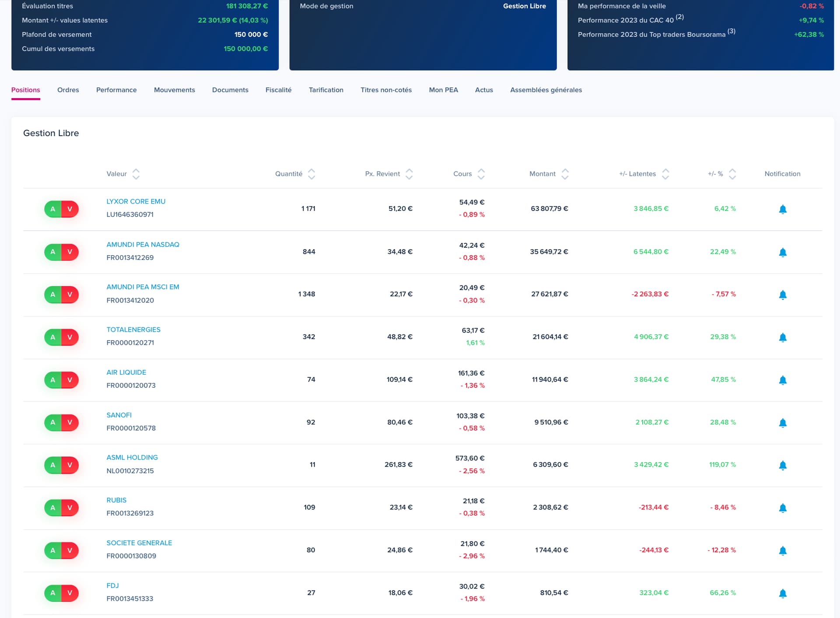Click the A button on the ASML HOLDING row
Screen dimensions: 840x618
[53, 465]
